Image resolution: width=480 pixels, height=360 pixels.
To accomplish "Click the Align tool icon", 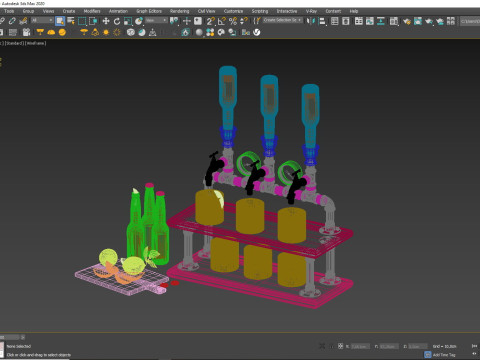I will pyautogui.click(x=322, y=21).
